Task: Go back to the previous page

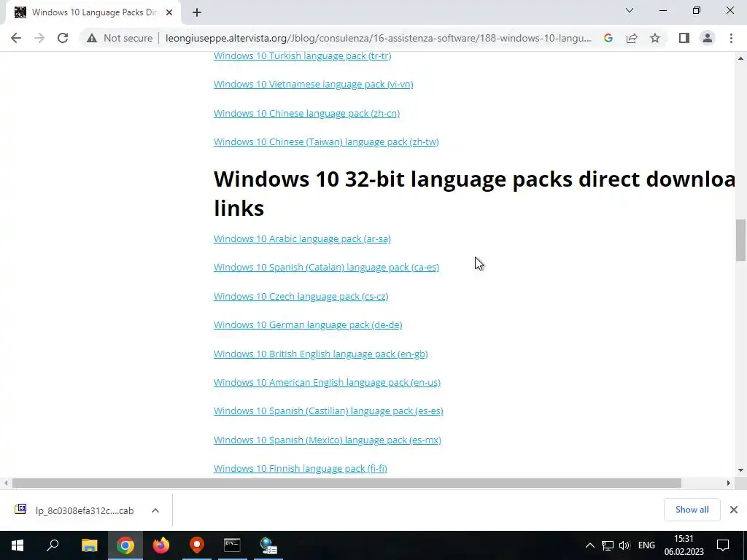Action: pyautogui.click(x=16, y=38)
